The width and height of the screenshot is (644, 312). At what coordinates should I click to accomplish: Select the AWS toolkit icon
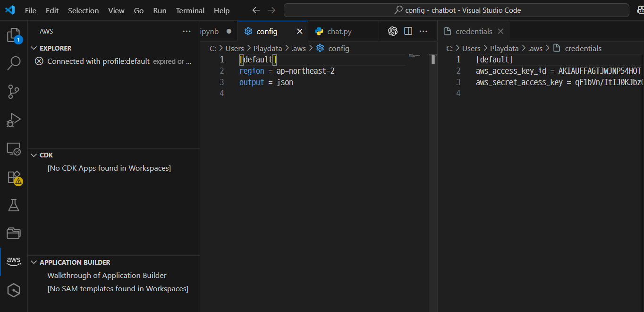click(x=14, y=261)
